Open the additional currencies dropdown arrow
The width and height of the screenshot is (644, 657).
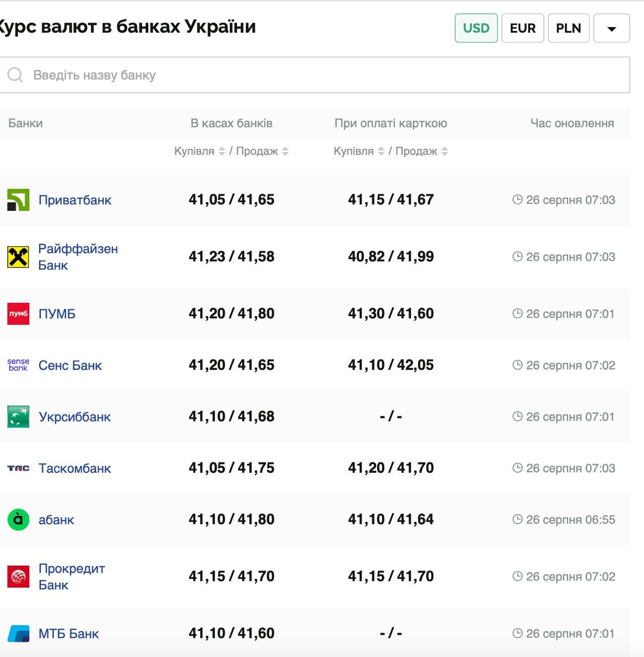pos(611,28)
